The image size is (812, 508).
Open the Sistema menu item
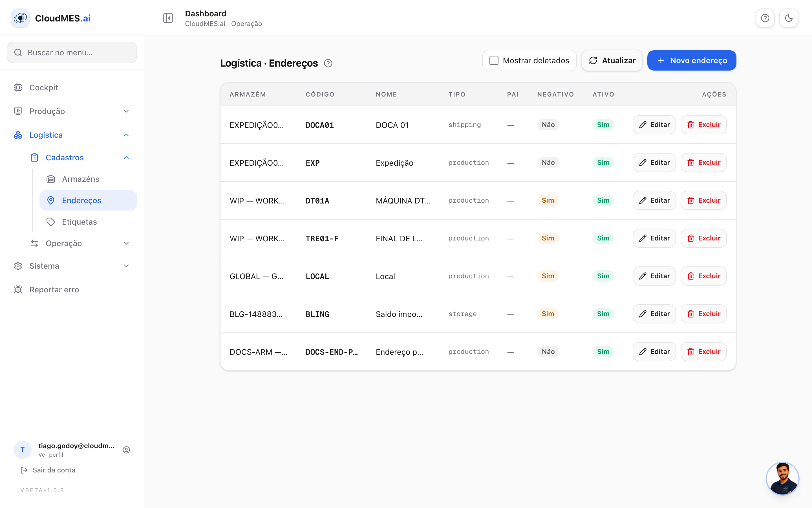point(72,266)
